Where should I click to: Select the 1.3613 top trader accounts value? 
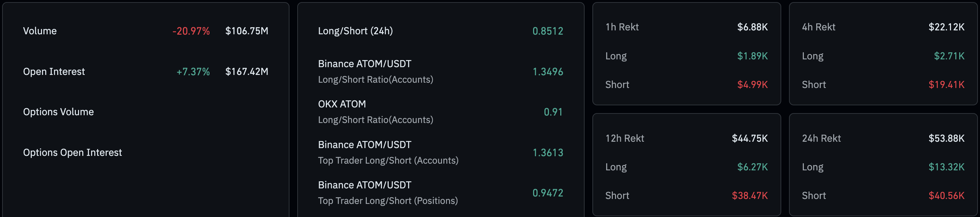pos(548,153)
